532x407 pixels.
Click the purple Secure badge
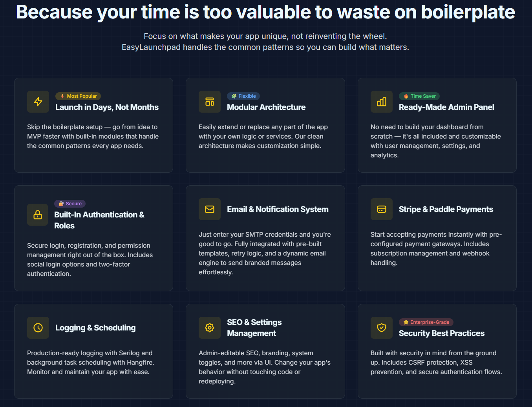(70, 204)
